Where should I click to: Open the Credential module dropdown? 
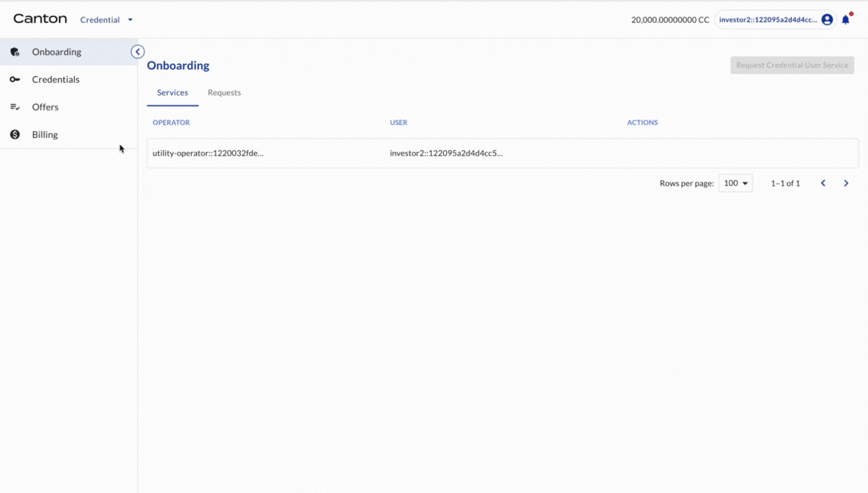[x=106, y=20]
